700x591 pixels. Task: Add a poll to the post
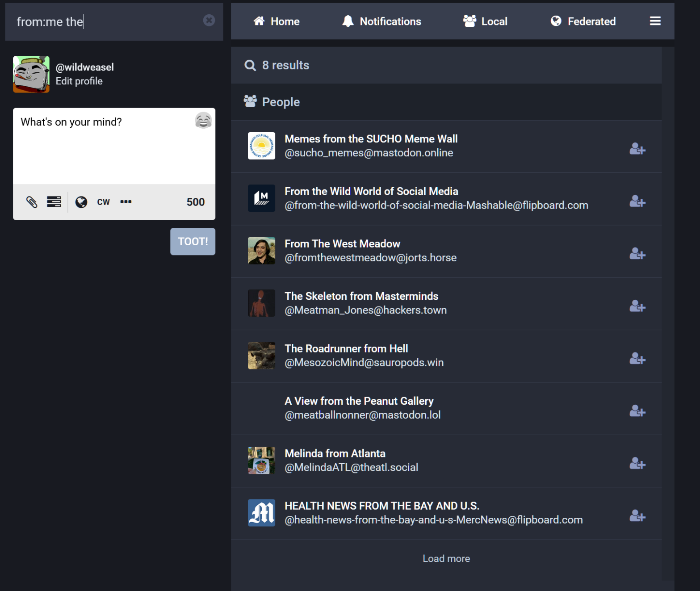click(54, 202)
